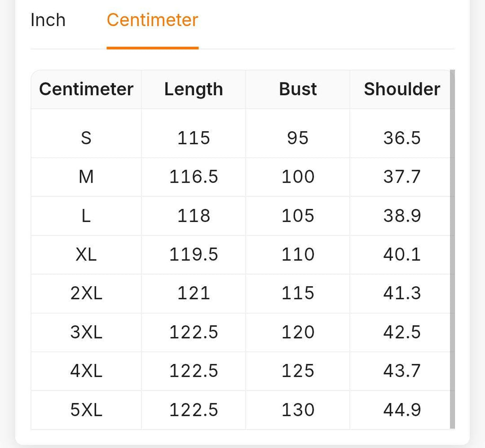Click the Length column header
This screenshot has height=448, width=485.
(x=194, y=89)
